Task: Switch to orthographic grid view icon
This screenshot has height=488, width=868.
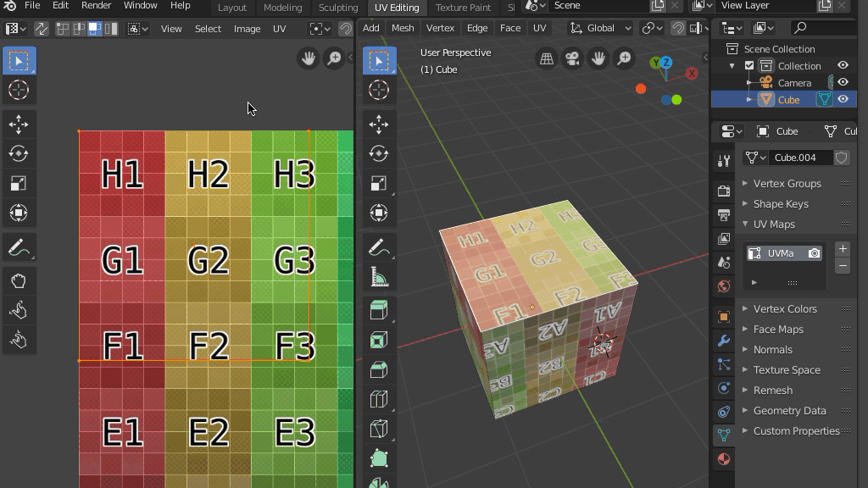Action: [547, 58]
